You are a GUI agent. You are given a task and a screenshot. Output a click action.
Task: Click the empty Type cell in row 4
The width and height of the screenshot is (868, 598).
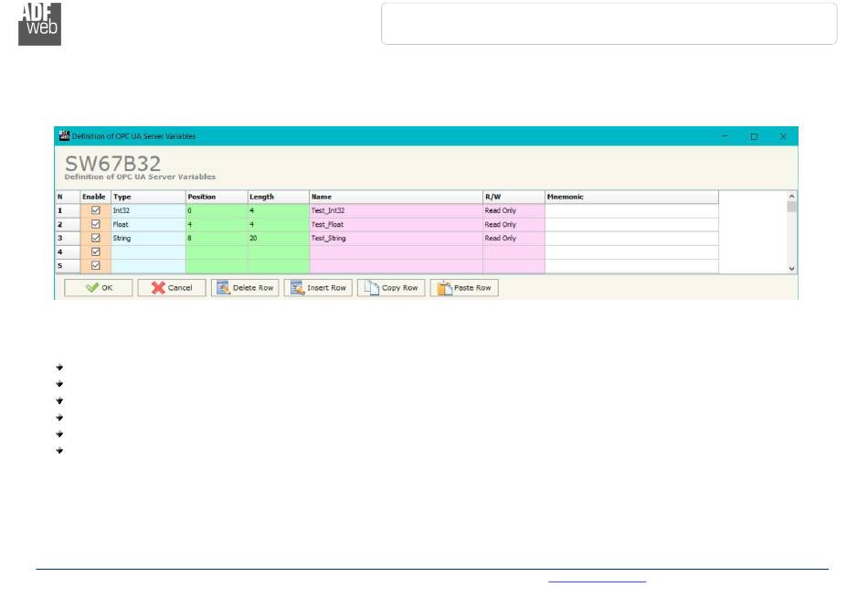click(148, 252)
